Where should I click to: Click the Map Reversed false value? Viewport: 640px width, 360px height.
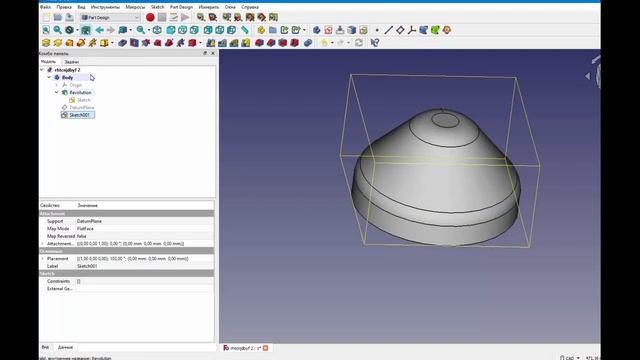click(82, 236)
